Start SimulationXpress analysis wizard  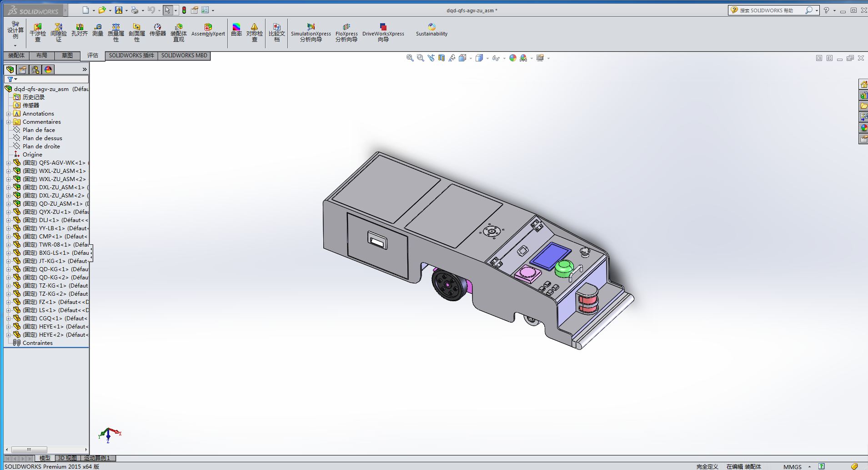311,32
